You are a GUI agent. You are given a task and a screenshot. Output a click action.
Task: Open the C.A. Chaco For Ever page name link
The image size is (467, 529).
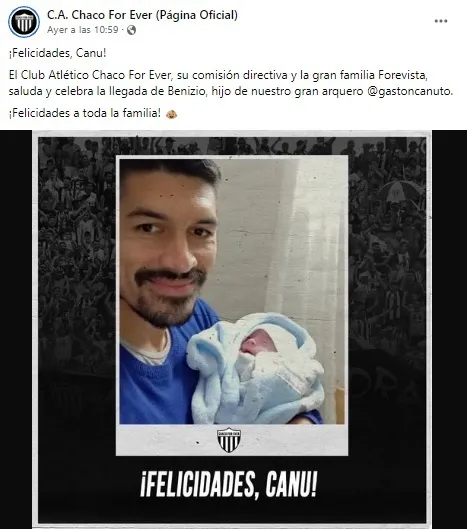pos(142,15)
